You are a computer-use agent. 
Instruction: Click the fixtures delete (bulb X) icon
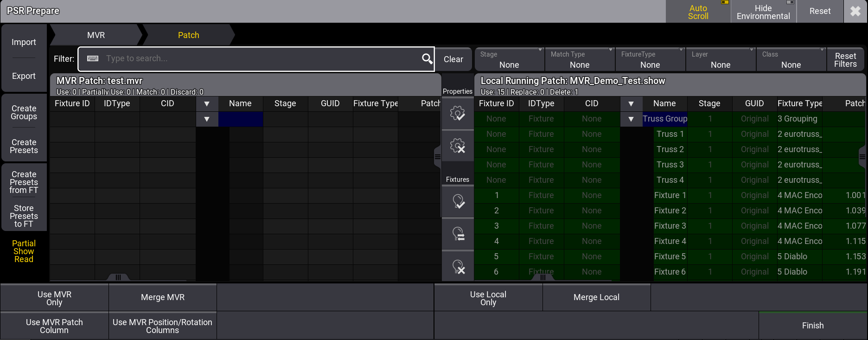pos(458,267)
